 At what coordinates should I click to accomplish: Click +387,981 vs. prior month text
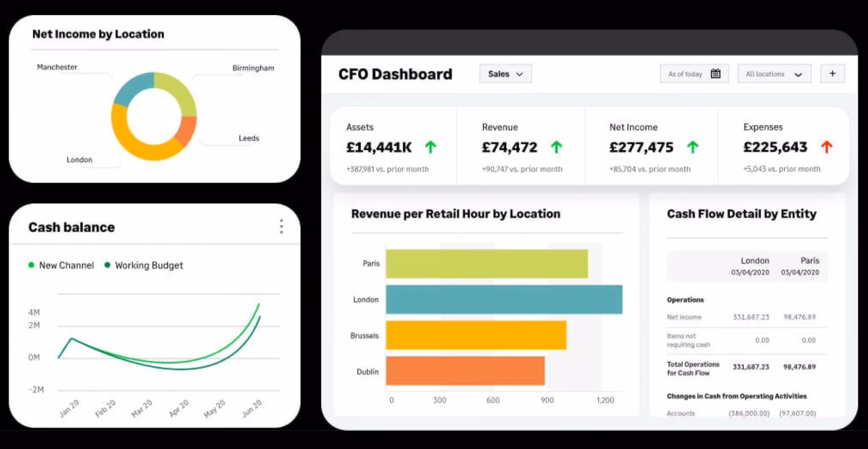[387, 169]
